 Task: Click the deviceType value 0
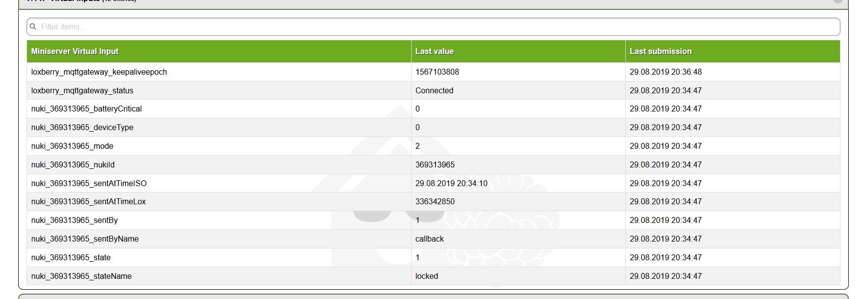tap(418, 127)
